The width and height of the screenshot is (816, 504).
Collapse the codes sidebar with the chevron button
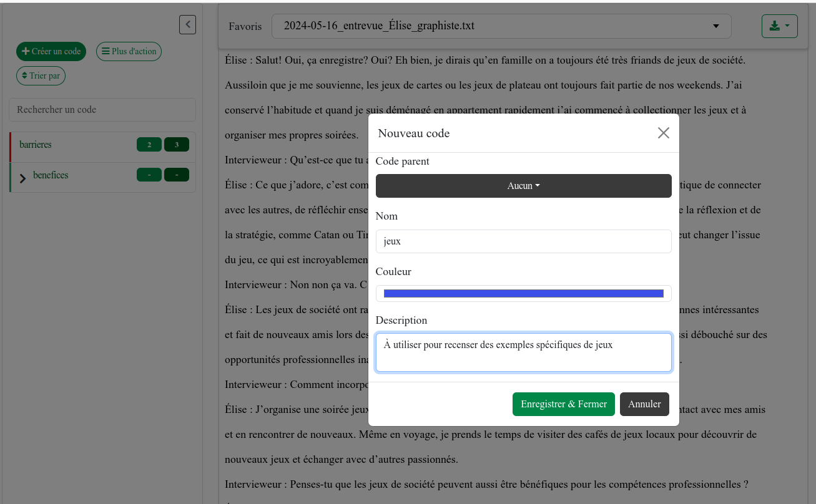point(187,24)
